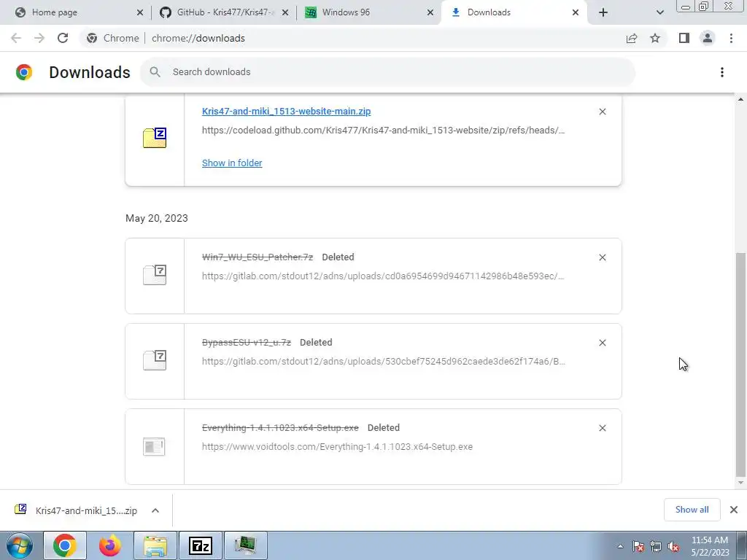Viewport: 747px width, 560px height.
Task: Open Firefox from the taskbar
Action: click(x=110, y=545)
